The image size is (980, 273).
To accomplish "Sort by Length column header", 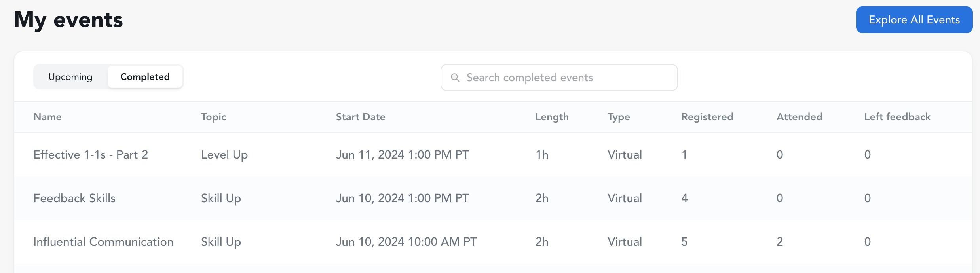I will click(552, 117).
